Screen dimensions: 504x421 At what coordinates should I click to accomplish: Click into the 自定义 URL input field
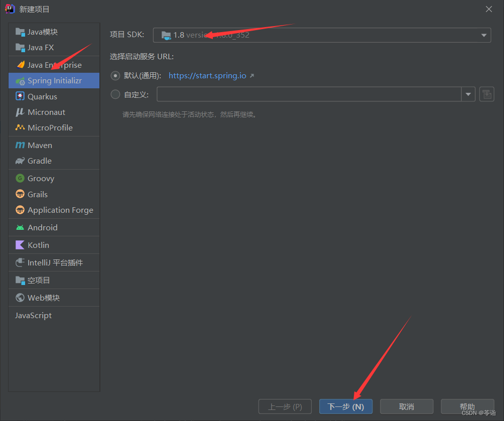[309, 94]
